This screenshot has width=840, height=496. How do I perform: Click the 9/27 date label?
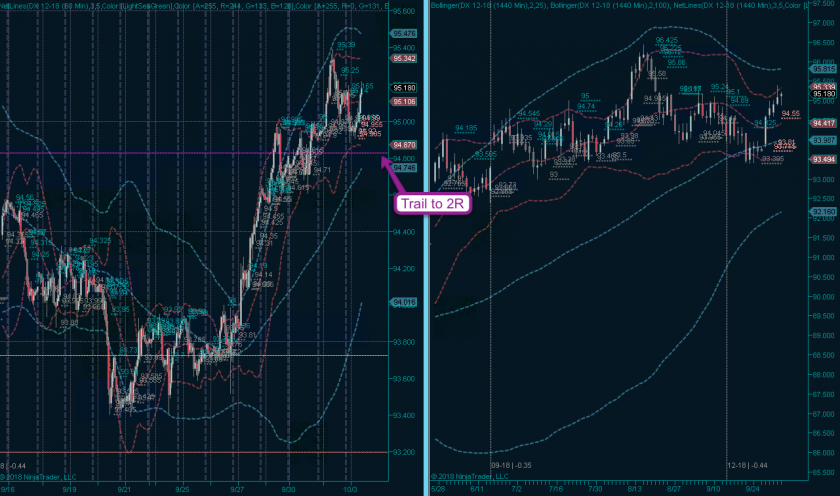click(237, 489)
